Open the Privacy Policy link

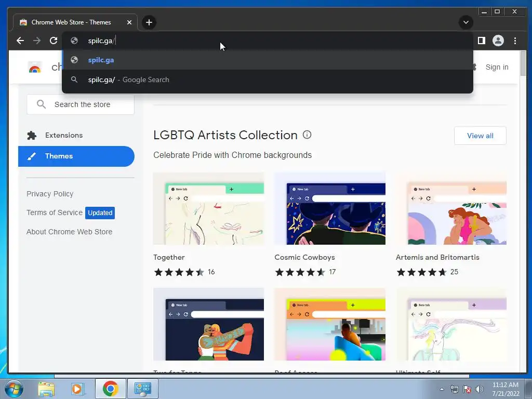point(50,194)
